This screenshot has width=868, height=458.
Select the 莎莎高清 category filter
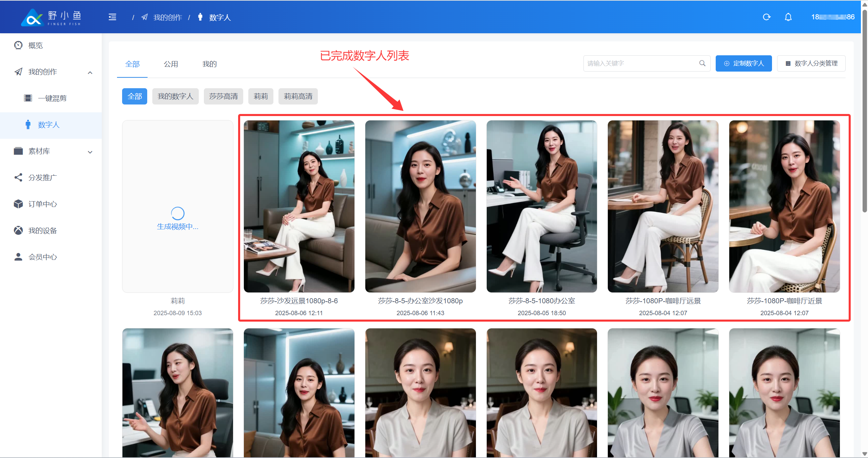223,96
